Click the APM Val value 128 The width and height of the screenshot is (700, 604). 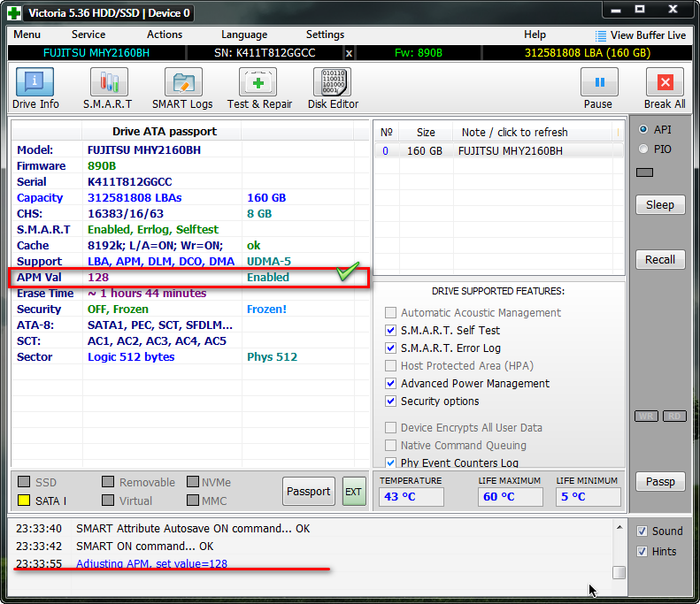click(x=98, y=277)
